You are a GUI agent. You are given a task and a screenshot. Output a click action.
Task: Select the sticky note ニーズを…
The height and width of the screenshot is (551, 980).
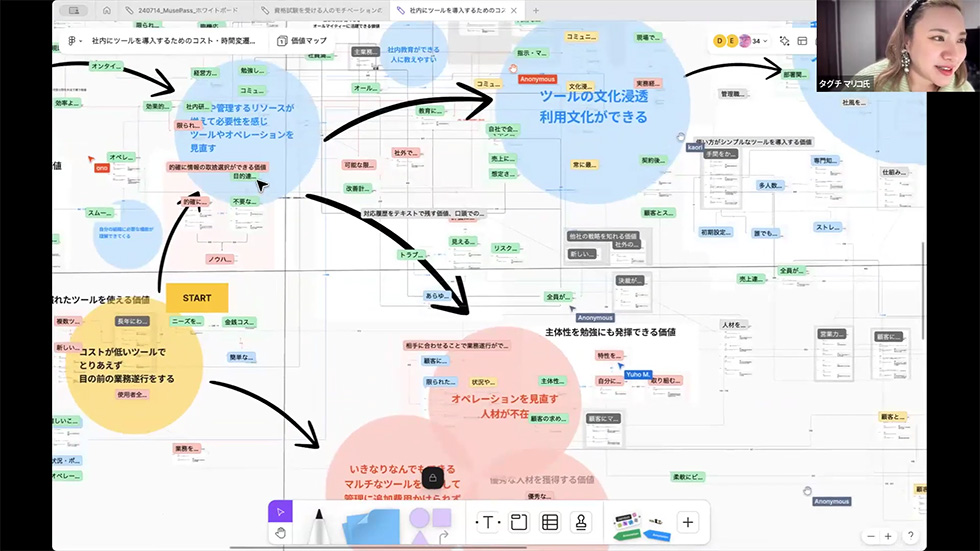pos(186,321)
